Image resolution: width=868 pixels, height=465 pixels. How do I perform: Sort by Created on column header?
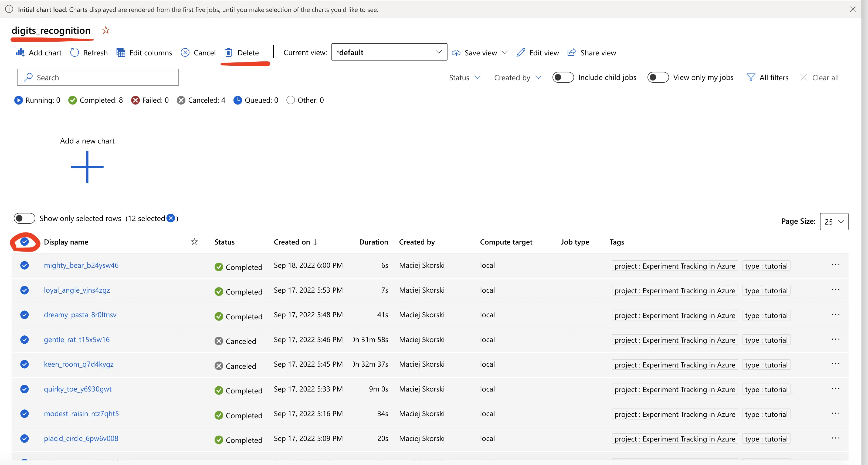(292, 242)
